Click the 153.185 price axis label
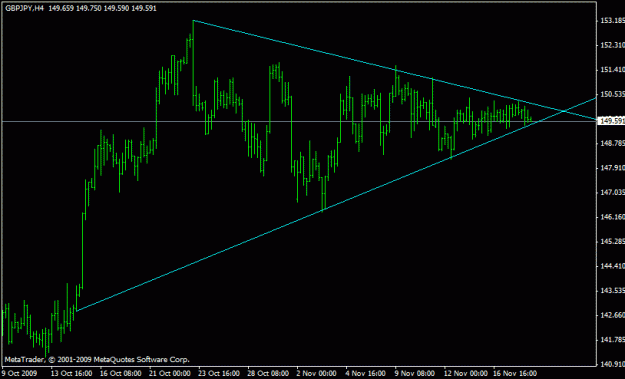The image size is (625, 379). 612,21
